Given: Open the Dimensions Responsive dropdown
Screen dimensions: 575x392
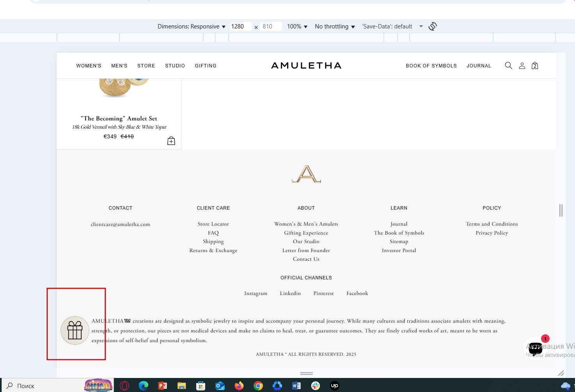Looking at the screenshot, I should click(192, 26).
